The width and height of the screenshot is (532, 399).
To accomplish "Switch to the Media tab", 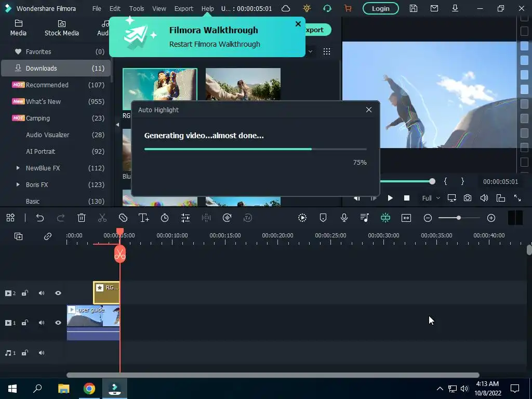I will [18, 28].
